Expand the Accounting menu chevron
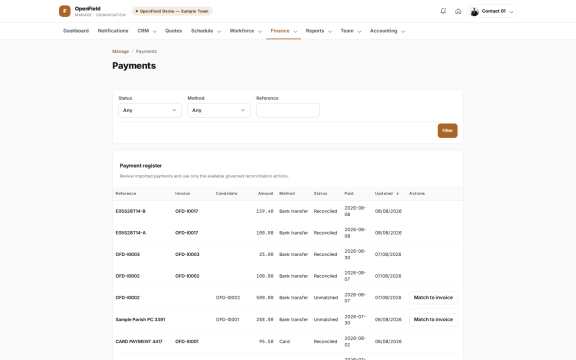The height and width of the screenshot is (360, 576). click(403, 32)
